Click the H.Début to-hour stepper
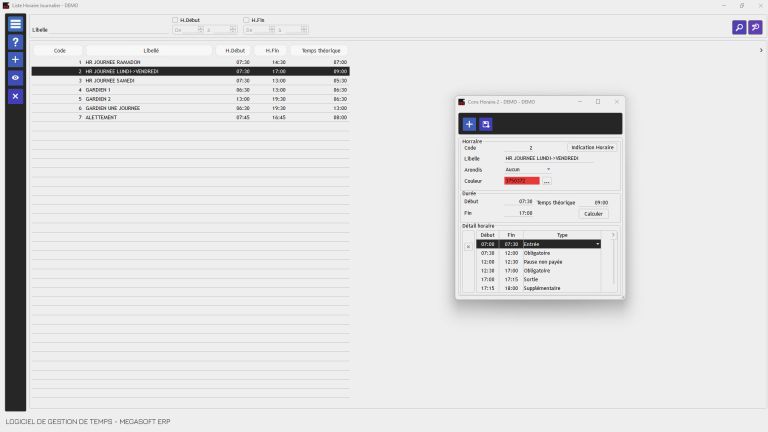The image size is (768, 432). [x=233, y=29]
